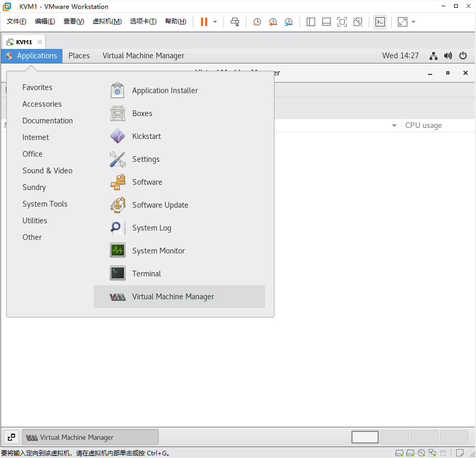Image resolution: width=476 pixels, height=458 pixels.
Task: Click Virtual Machine Manager taskbar button
Action: coord(91,437)
